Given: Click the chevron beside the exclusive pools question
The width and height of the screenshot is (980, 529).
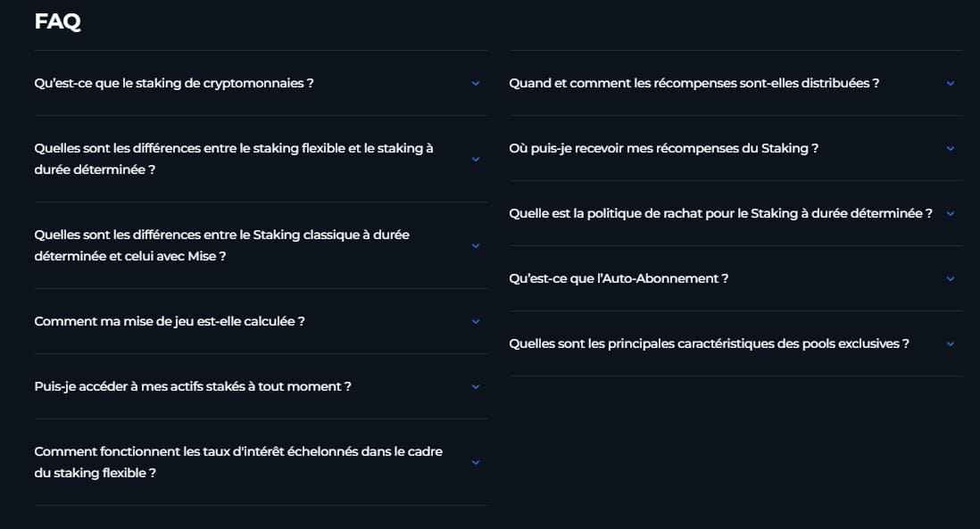Looking at the screenshot, I should tap(951, 343).
